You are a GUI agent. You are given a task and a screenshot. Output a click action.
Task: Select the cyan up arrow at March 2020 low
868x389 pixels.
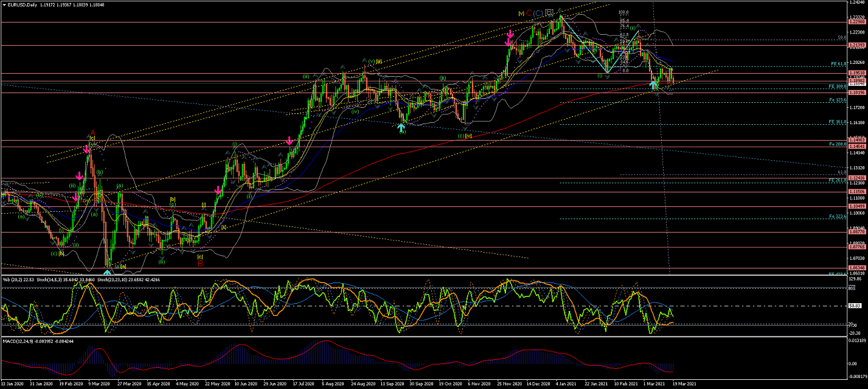107,273
